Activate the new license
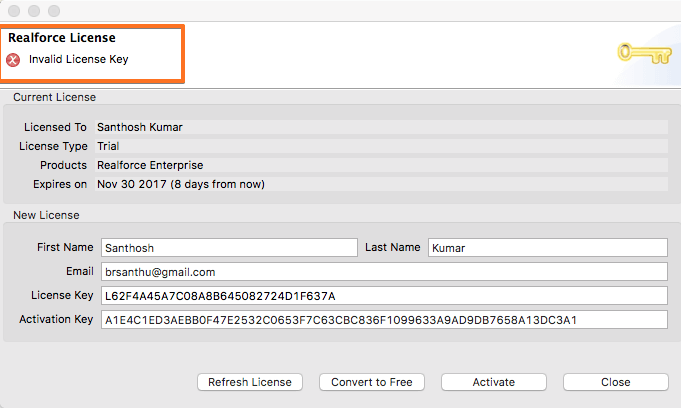 494,382
